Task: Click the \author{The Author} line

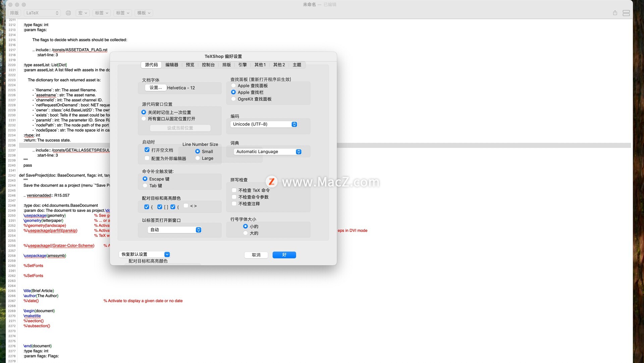Action: pyautogui.click(x=41, y=296)
